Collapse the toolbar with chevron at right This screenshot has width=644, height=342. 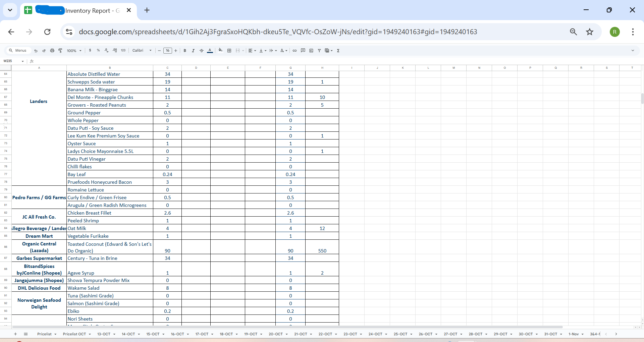[x=633, y=51]
